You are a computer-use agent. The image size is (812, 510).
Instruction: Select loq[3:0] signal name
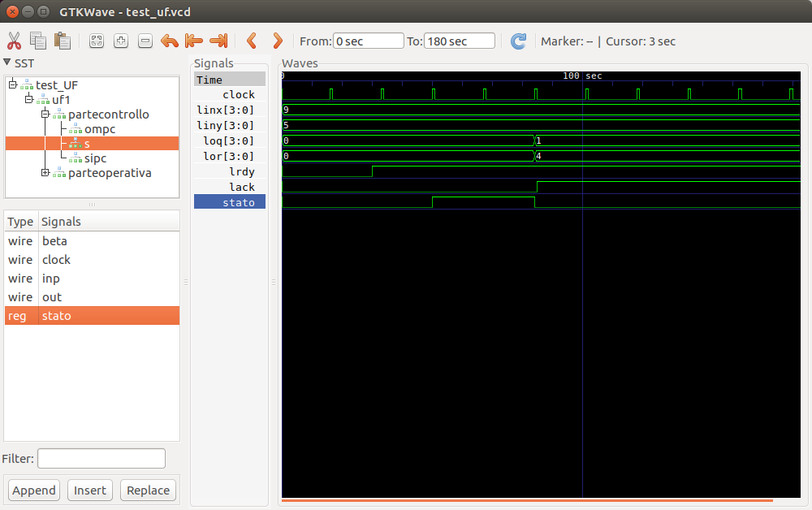(x=228, y=140)
